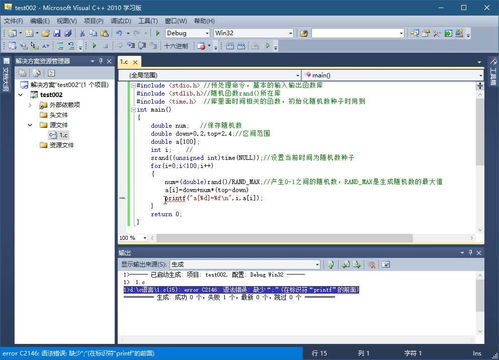The image size is (499, 360).
Task: Select the resource files folder
Action: pos(62,145)
